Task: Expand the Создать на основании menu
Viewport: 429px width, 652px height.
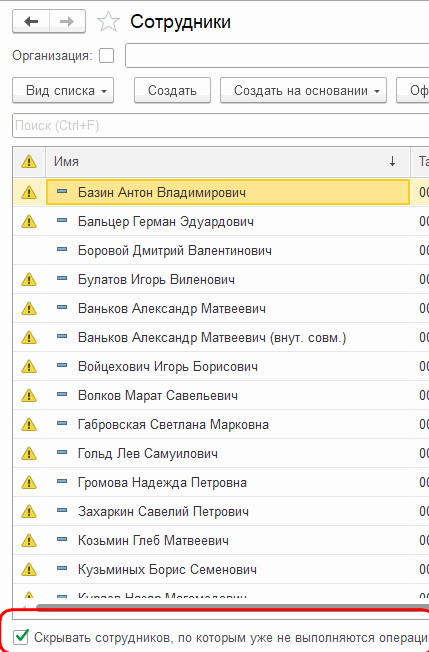Action: tap(303, 90)
